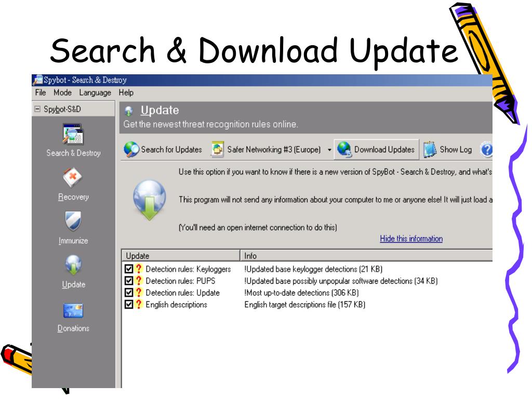Click the Most up-to-date detections (306 KB) cell
This screenshot has height=399, width=532.
pos(301,293)
